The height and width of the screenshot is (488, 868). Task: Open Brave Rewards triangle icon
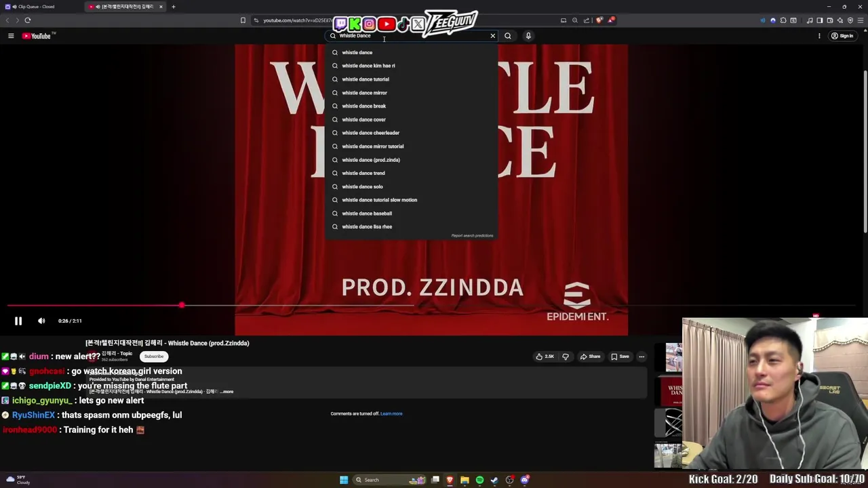[611, 20]
